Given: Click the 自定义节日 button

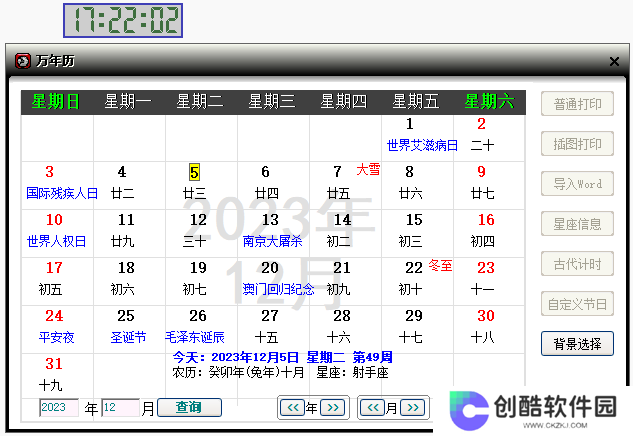Looking at the screenshot, I should click(x=577, y=304).
